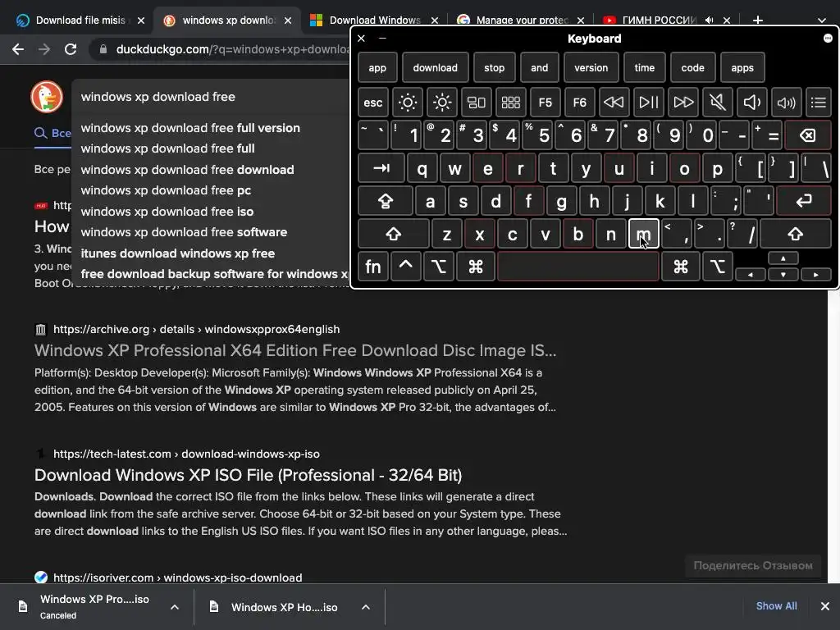This screenshot has width=840, height=630.
Task: Toggle the left shift key
Action: click(394, 234)
